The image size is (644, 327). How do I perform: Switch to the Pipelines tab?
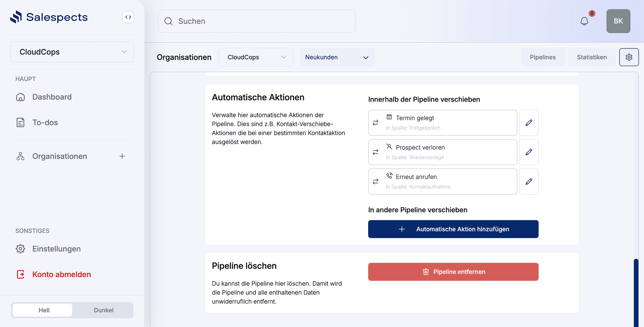tap(543, 57)
